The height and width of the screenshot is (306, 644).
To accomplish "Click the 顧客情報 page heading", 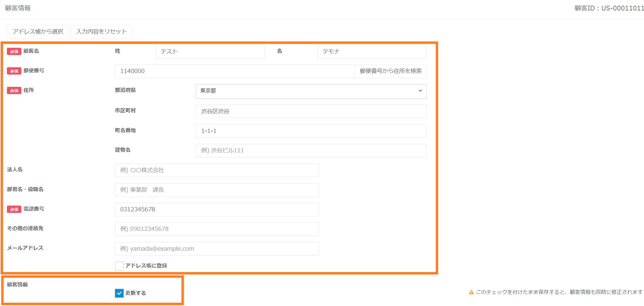I will point(18,8).
